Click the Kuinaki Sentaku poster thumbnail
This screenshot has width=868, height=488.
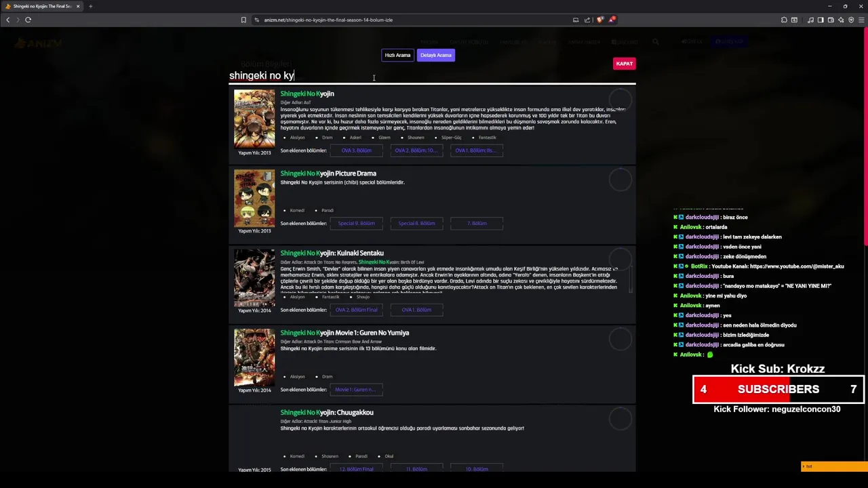point(254,278)
